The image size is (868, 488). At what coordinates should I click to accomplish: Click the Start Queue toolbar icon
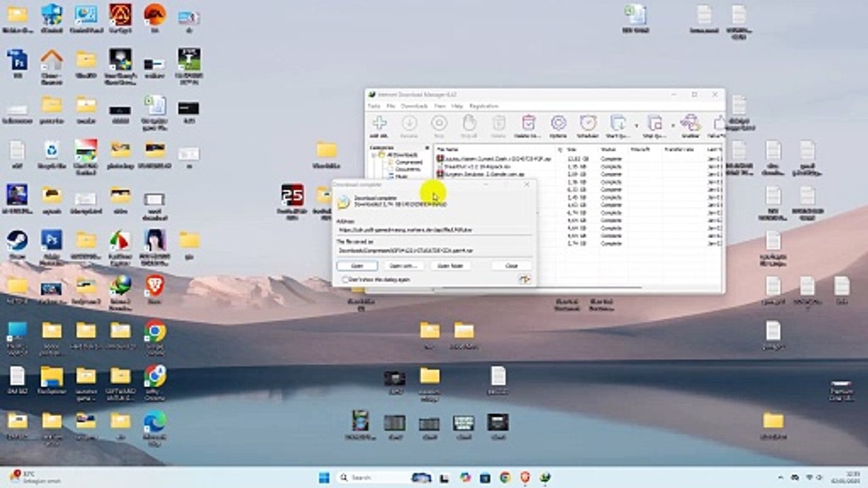click(x=617, y=123)
